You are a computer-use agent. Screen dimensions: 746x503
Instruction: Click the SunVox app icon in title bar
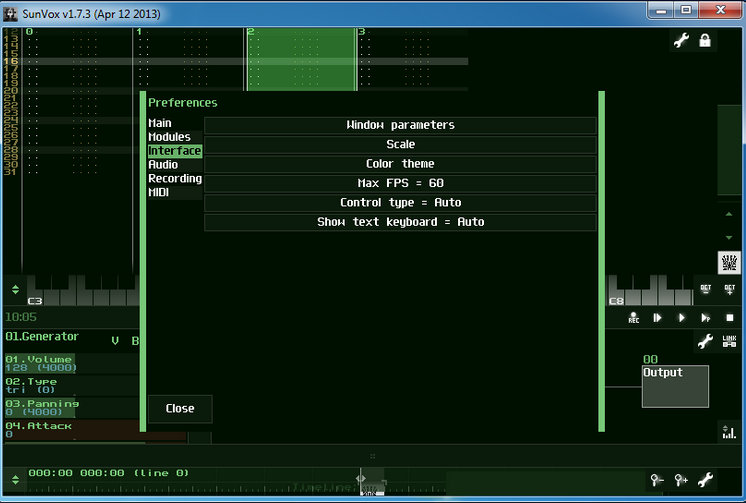click(x=10, y=14)
